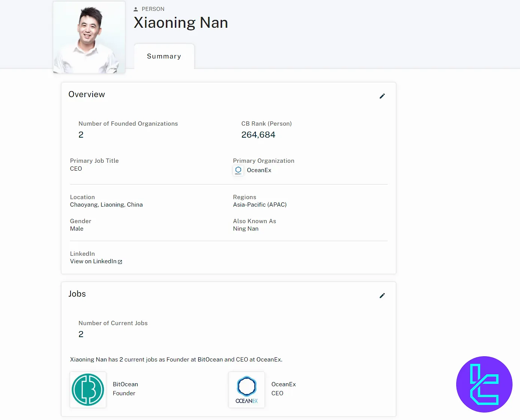Click the profile photo thumbnail
The width and height of the screenshot is (520, 420).
click(x=89, y=37)
